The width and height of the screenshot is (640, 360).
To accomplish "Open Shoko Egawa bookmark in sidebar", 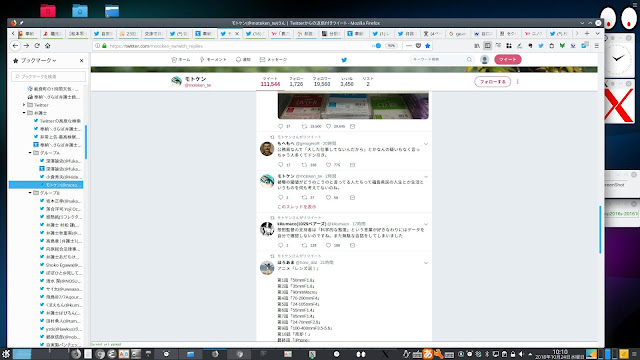I will (60, 265).
